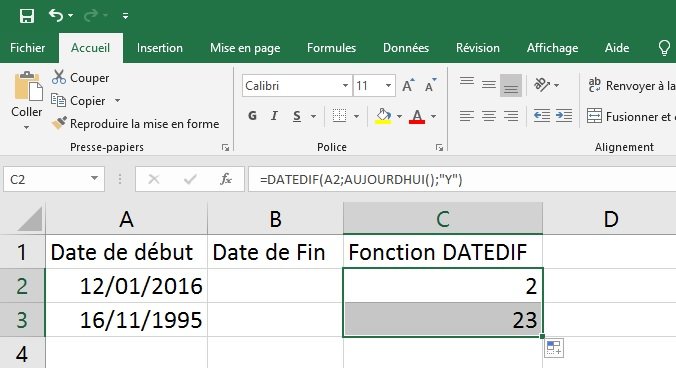This screenshot has height=368, width=676.
Task: Click the Aide tab
Action: click(x=617, y=48)
